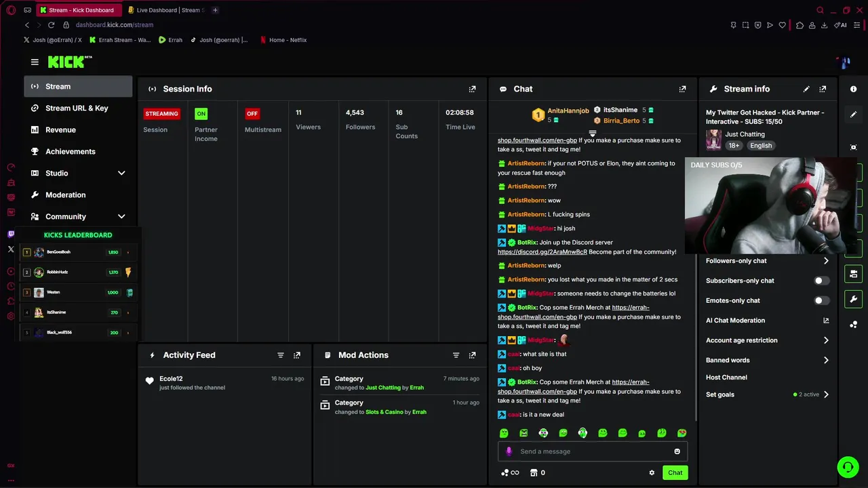Open Account age restriction settings

767,340
